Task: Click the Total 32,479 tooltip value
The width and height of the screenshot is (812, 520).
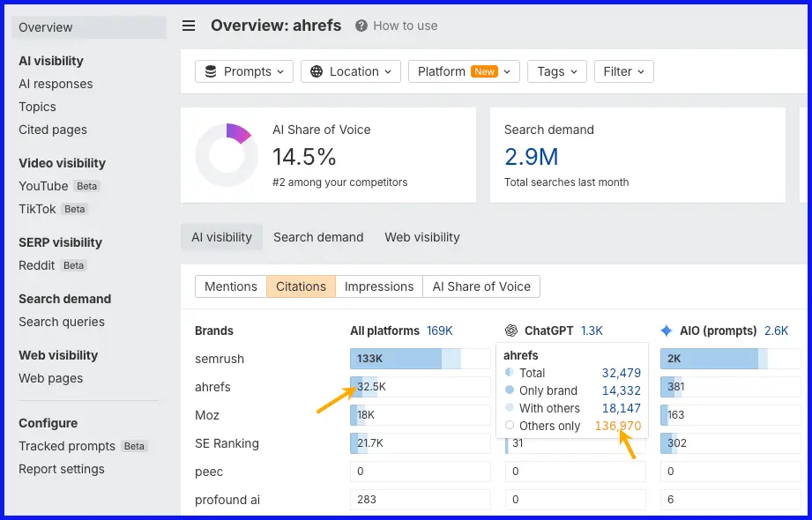Action: [622, 373]
